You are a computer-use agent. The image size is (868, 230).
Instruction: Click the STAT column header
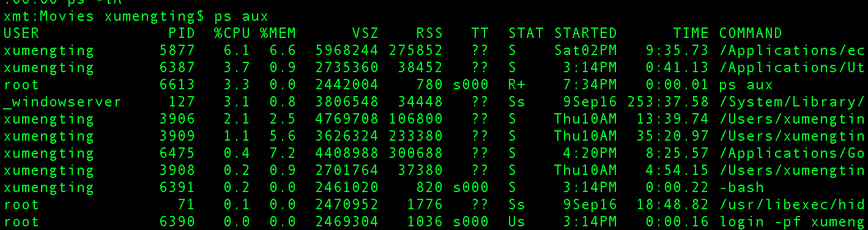(x=526, y=33)
